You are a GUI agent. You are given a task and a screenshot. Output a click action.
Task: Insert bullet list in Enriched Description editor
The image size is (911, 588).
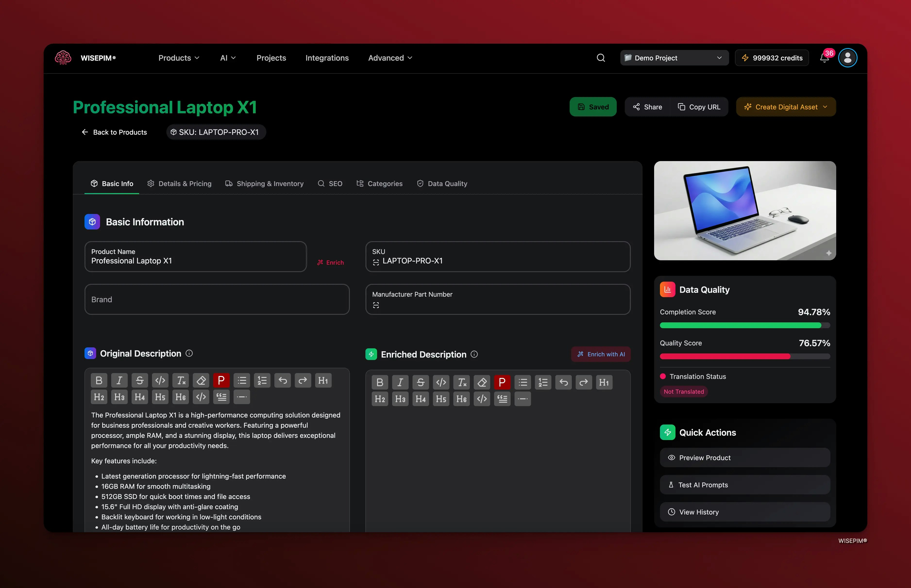click(523, 382)
